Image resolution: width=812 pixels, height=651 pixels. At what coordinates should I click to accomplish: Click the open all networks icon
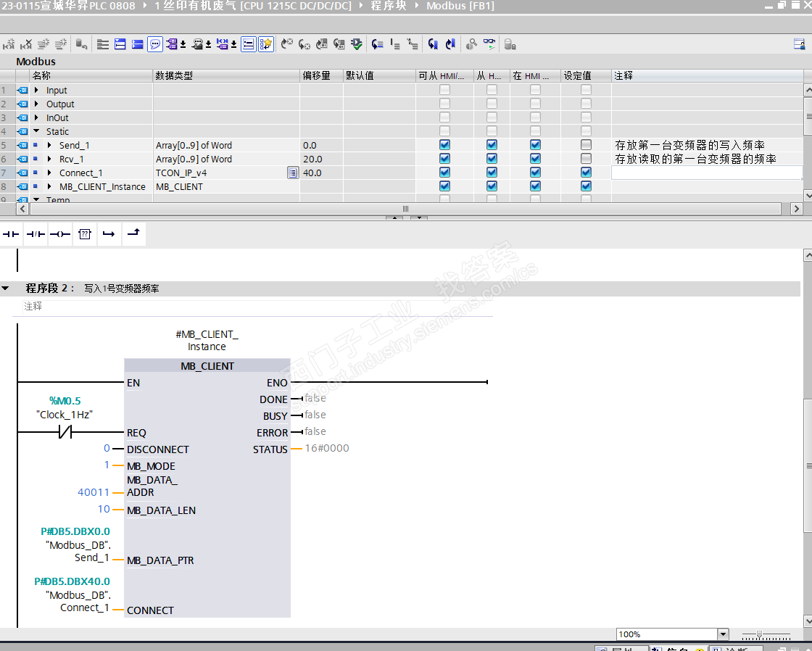coord(120,44)
